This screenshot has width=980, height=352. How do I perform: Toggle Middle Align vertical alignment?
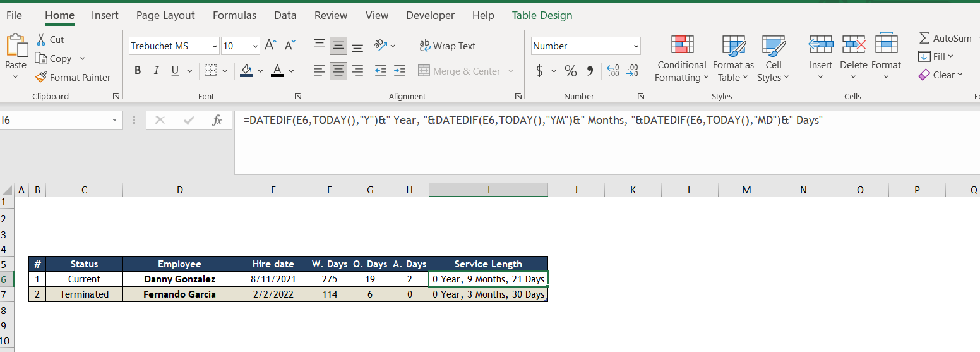[x=338, y=46]
